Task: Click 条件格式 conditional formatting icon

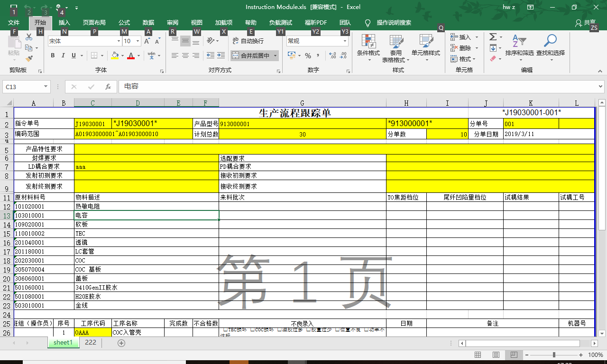Action: (368, 47)
